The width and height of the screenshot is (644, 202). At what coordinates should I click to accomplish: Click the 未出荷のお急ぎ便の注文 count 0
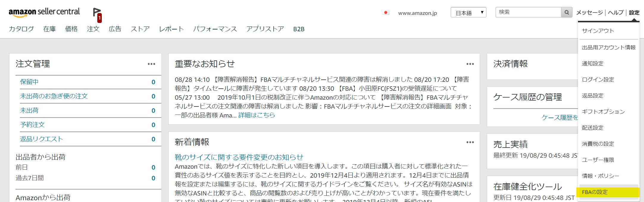point(153,96)
